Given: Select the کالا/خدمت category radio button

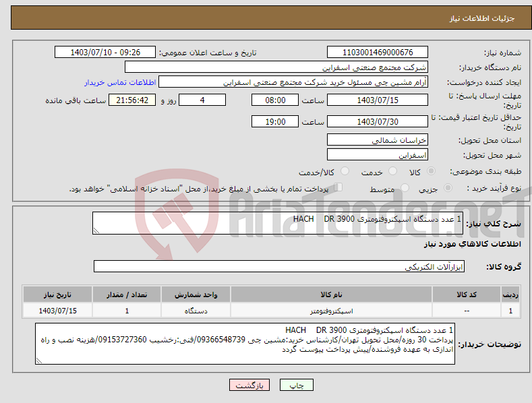Looking at the screenshot, I should [345, 171].
